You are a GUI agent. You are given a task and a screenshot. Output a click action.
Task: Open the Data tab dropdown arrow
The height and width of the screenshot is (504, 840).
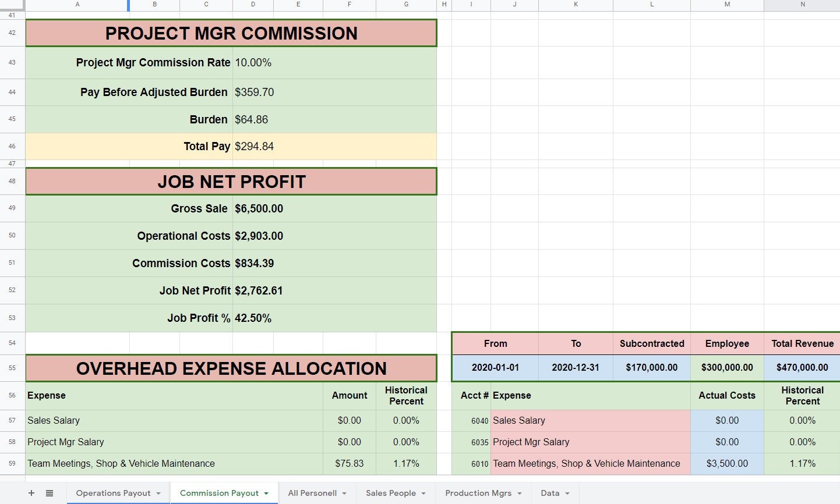(567, 492)
